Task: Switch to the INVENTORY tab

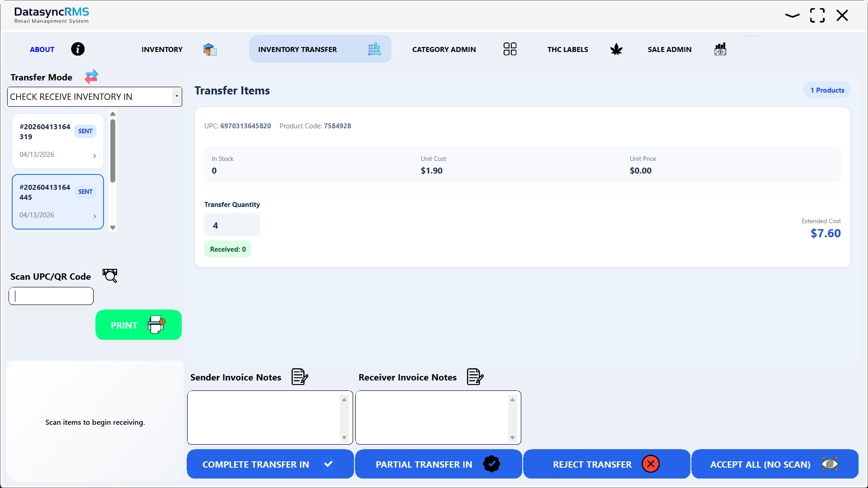Action: point(162,49)
